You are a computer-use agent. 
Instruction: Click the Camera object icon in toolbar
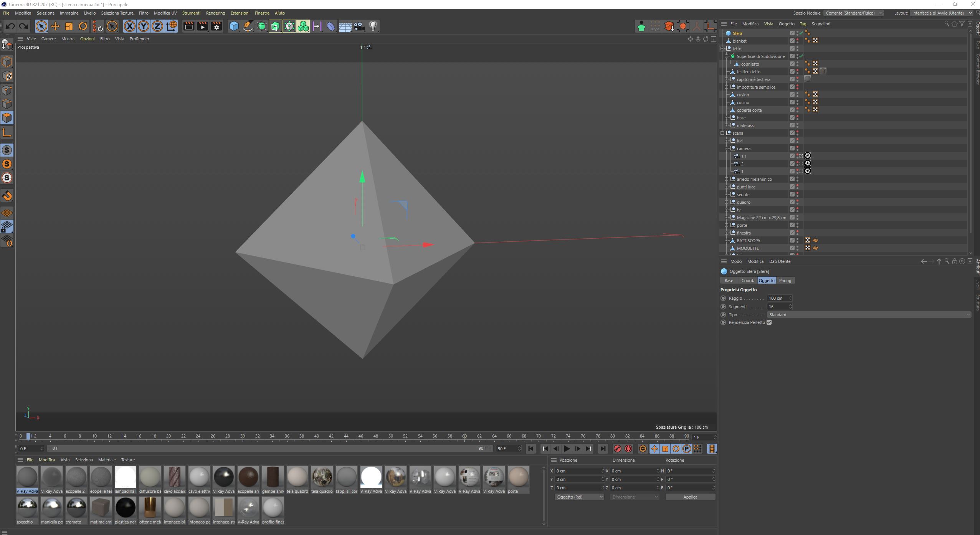(x=359, y=26)
